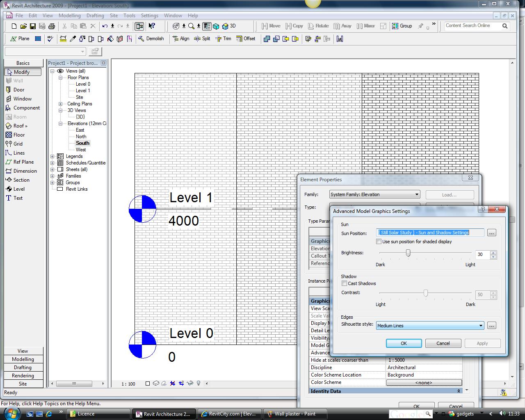Expand the Ceiling Plans tree node
Viewport: 525px width, 420px height.
pyautogui.click(x=61, y=104)
